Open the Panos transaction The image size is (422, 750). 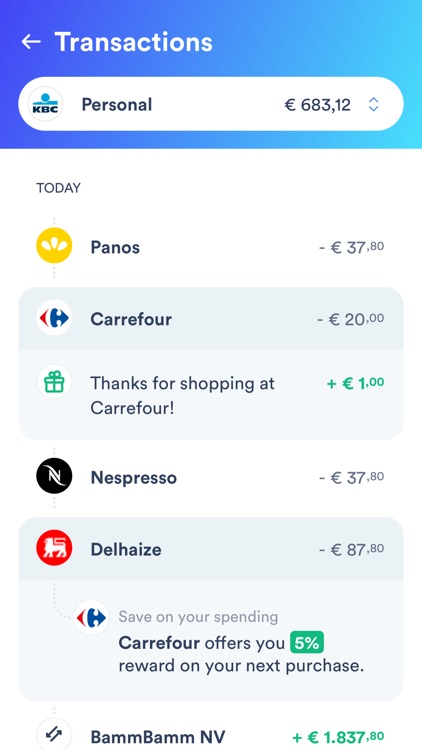pos(211,247)
